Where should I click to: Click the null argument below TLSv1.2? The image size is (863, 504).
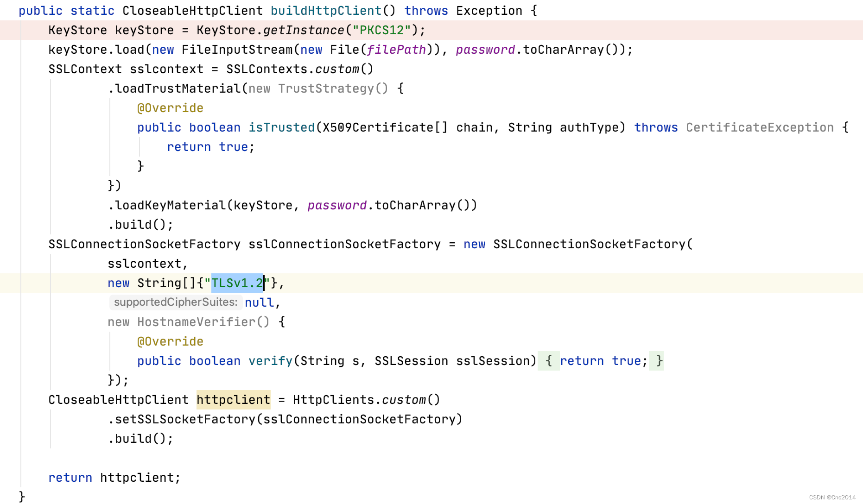[x=259, y=302]
